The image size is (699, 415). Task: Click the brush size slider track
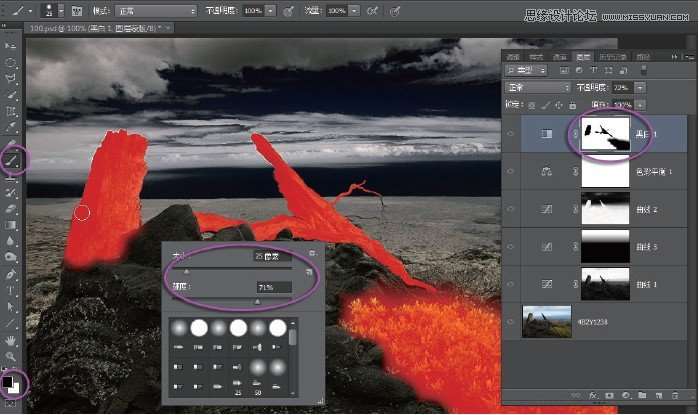[x=236, y=268]
